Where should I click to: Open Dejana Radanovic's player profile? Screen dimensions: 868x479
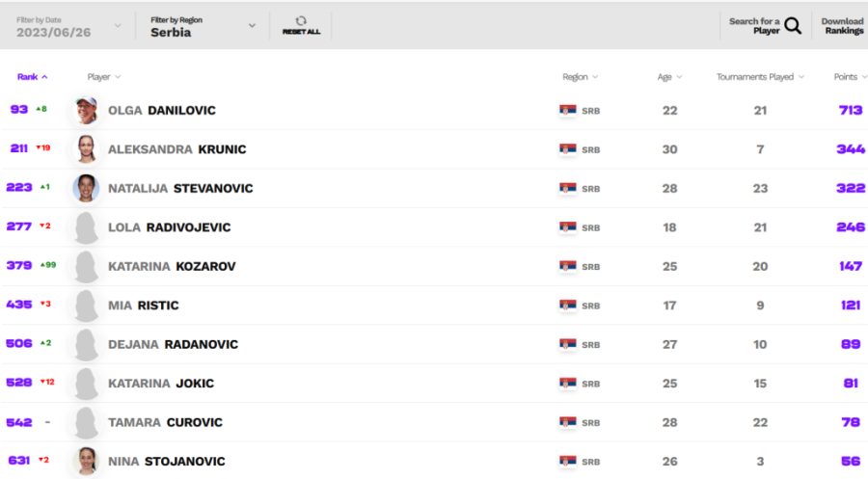[173, 344]
